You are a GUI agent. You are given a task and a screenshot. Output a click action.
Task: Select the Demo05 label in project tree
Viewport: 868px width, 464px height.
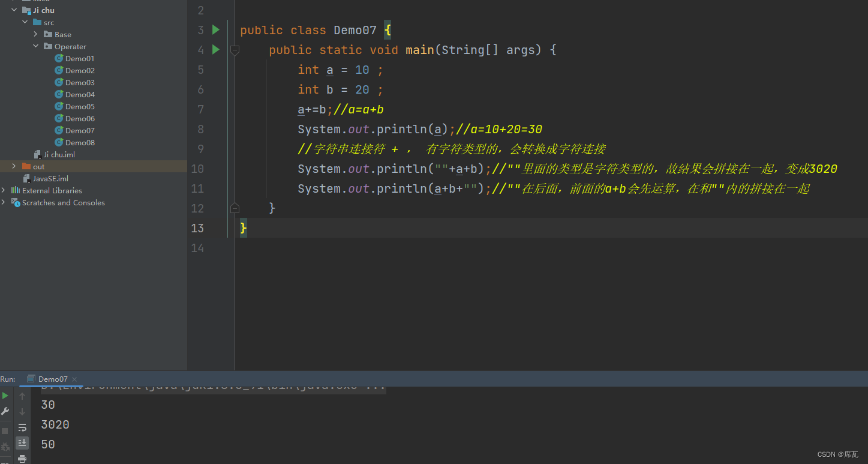pyautogui.click(x=80, y=106)
